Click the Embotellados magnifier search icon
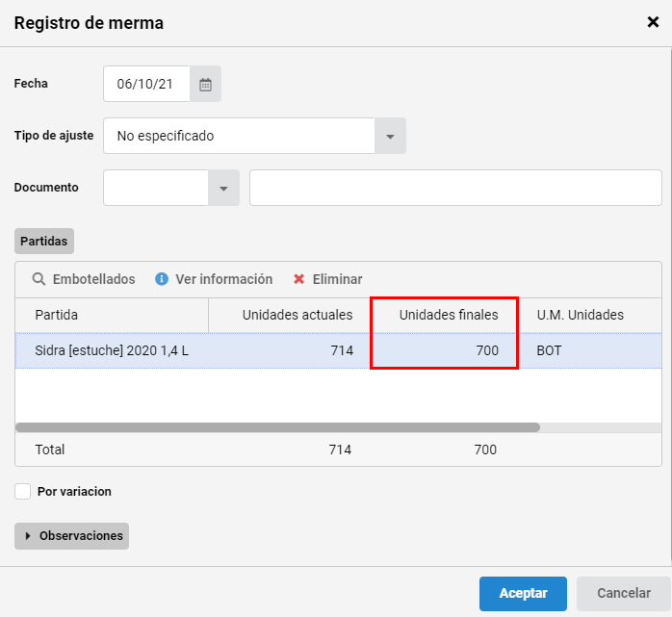 pos(39,279)
